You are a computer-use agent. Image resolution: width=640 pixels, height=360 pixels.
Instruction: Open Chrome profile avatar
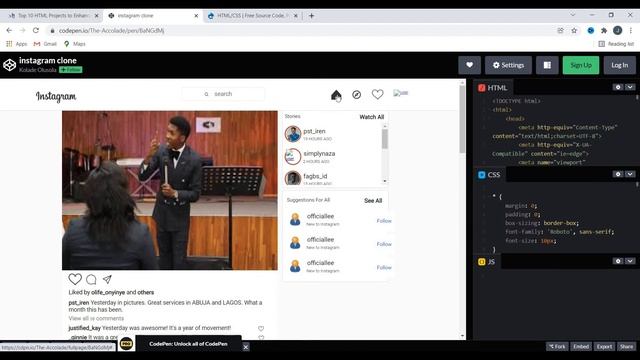pyautogui.click(x=618, y=30)
